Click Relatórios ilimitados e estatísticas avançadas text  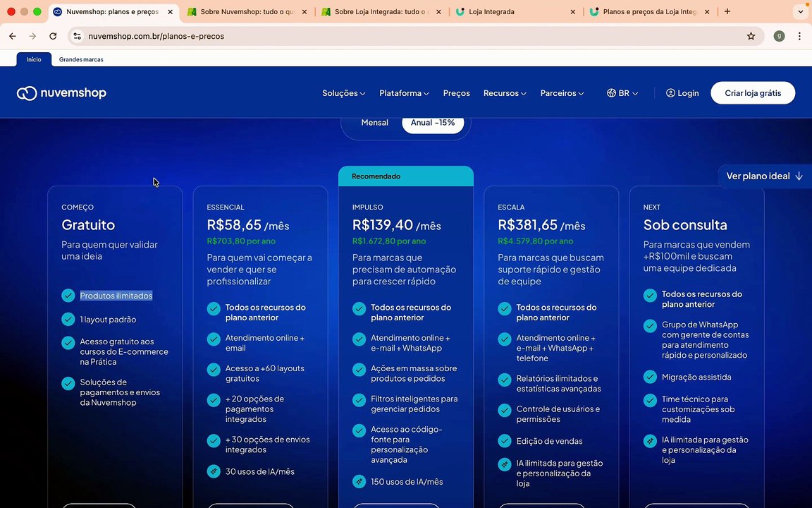559,384
